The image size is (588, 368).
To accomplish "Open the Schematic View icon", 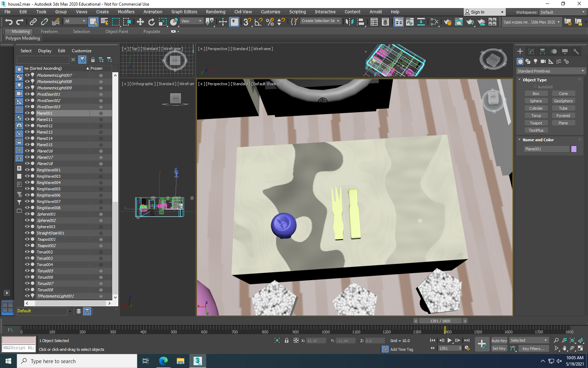I will click(421, 22).
